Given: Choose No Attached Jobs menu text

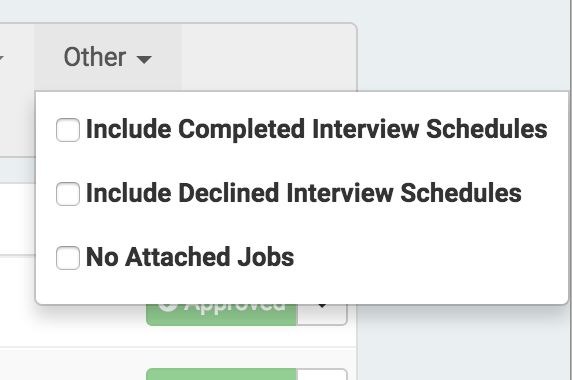Looking at the screenshot, I should tap(190, 257).
